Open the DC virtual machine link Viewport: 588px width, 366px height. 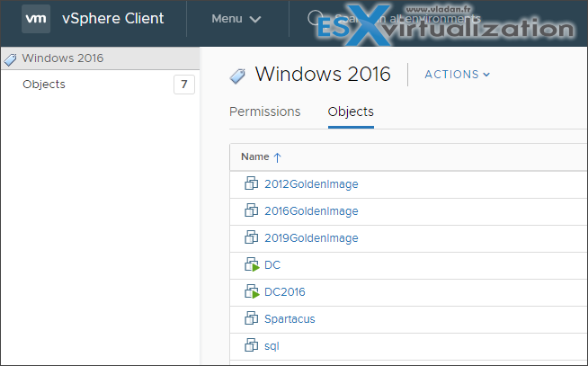coord(272,265)
